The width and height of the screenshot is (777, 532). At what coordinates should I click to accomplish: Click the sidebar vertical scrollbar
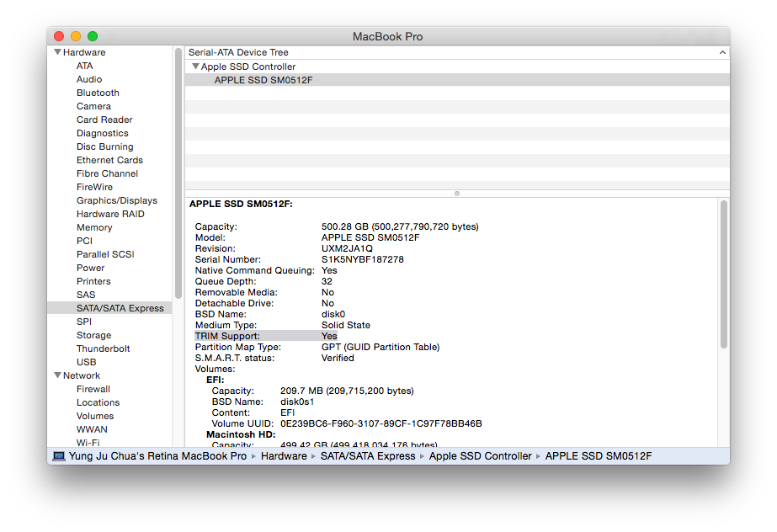coord(178,173)
